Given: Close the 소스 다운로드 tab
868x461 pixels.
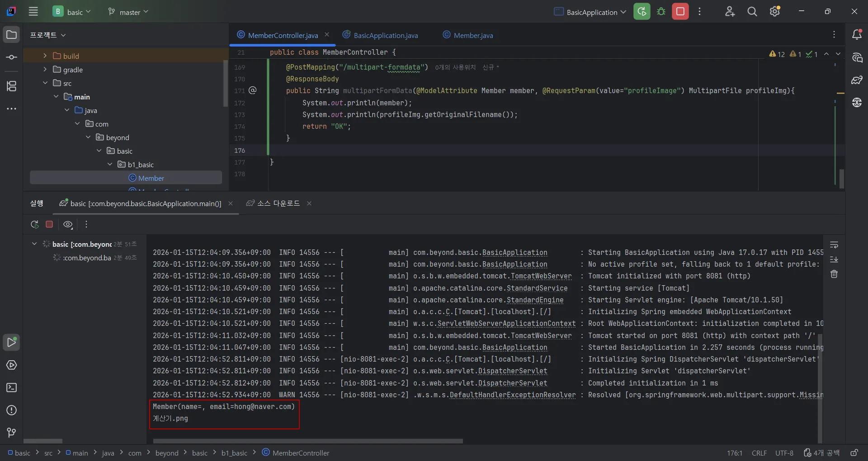Looking at the screenshot, I should pyautogui.click(x=309, y=203).
